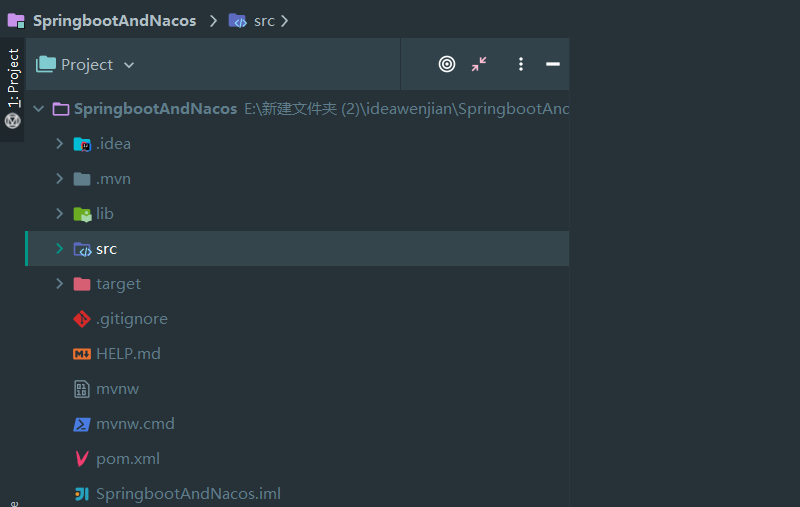Hide the Project panel with minimize dash
This screenshot has width=800, height=507.
tap(552, 64)
